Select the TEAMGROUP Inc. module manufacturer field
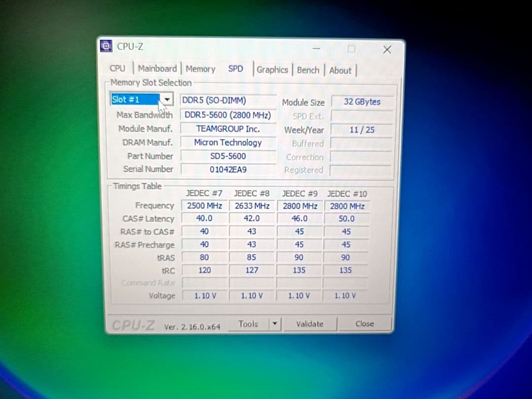This screenshot has height=399, width=532. 228,129
